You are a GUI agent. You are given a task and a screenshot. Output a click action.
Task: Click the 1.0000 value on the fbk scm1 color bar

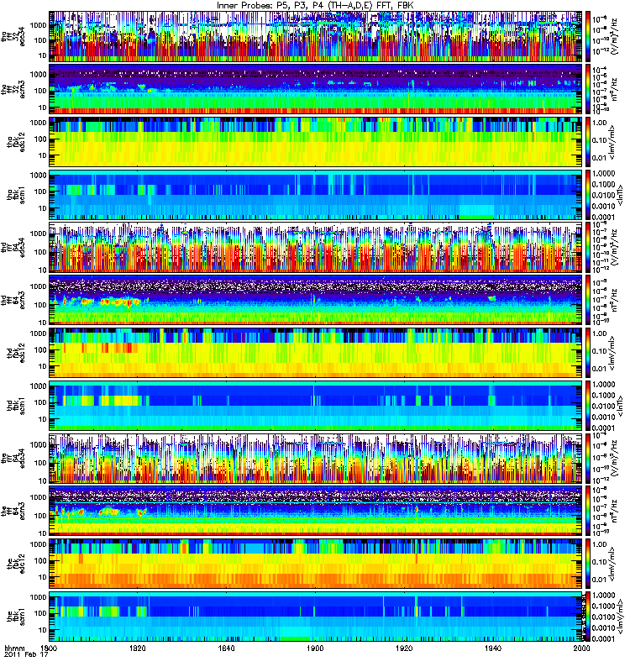[603, 596]
